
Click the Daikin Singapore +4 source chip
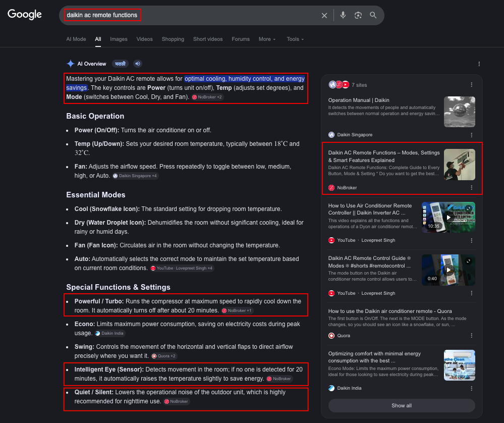point(135,176)
